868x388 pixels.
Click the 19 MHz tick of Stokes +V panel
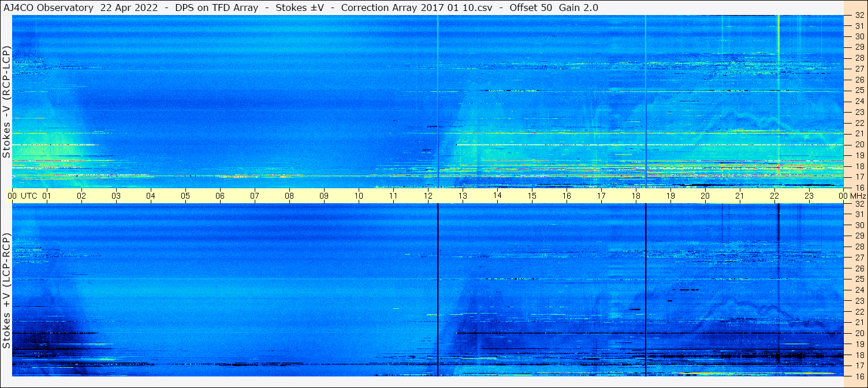coord(859,344)
